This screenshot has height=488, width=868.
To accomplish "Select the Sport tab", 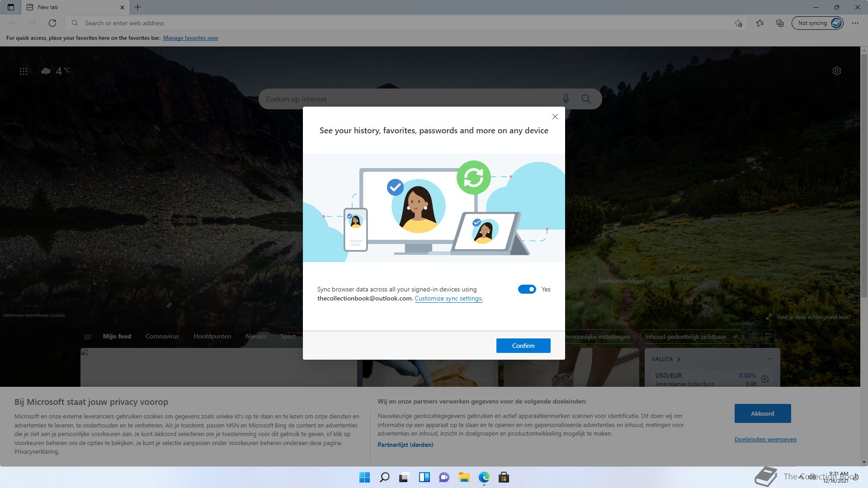I will (288, 336).
